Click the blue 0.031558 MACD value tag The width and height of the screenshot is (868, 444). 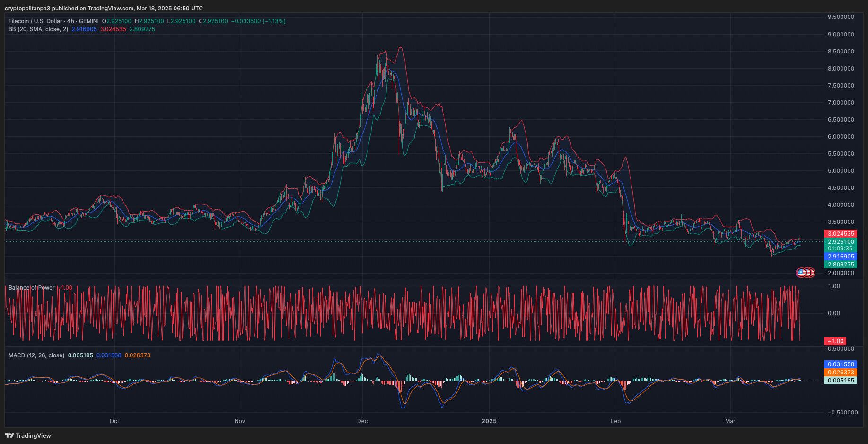[x=841, y=364]
